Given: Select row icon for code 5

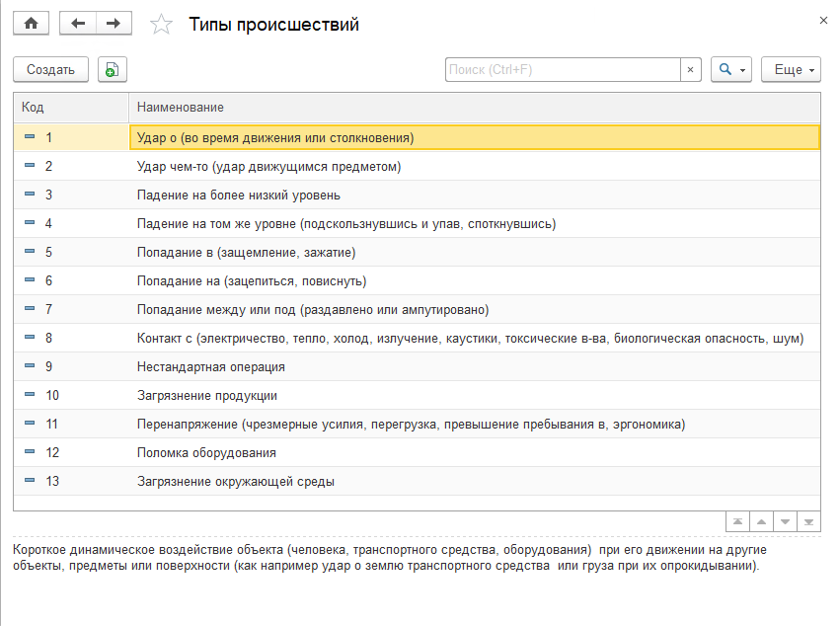Looking at the screenshot, I should [x=30, y=252].
